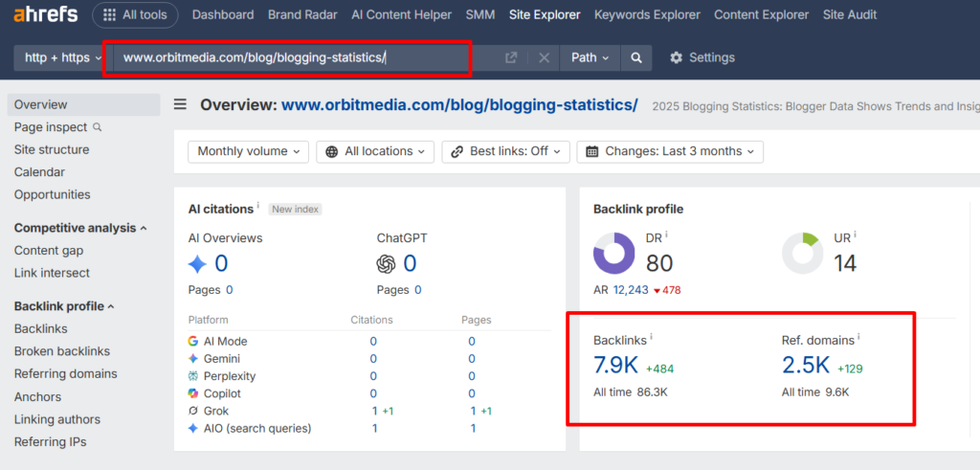The image size is (980, 470).
Task: Click DR info icon
Action: pyautogui.click(x=666, y=235)
